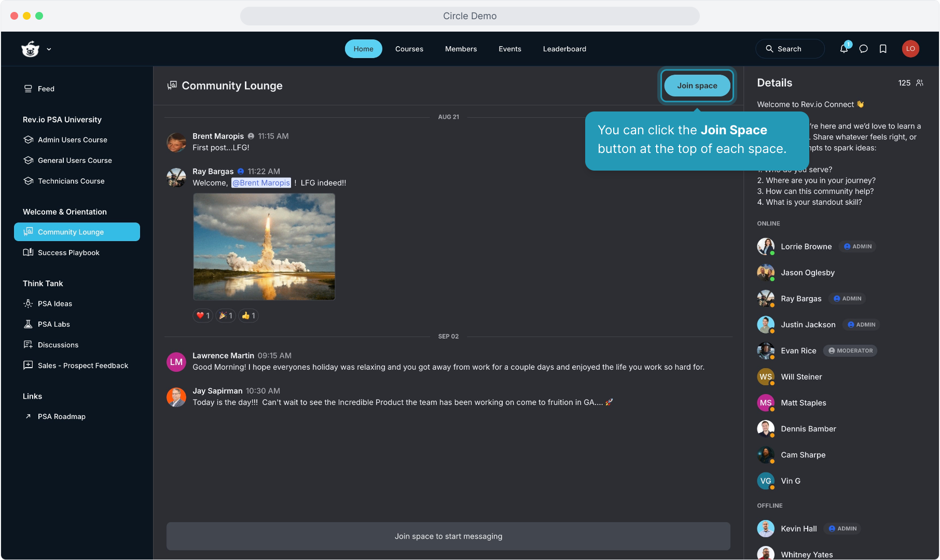Click the party popper reaction
This screenshot has width=940, height=560.
click(226, 315)
